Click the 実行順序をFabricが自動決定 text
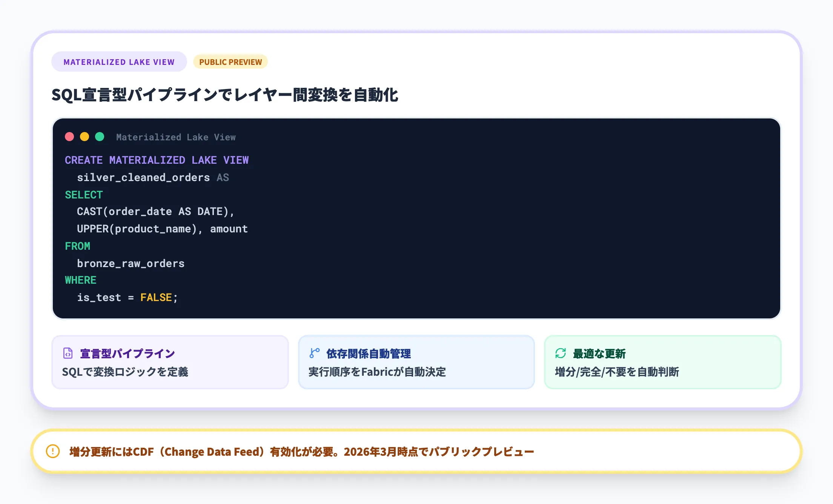Viewport: 833px width, 504px height. (377, 372)
